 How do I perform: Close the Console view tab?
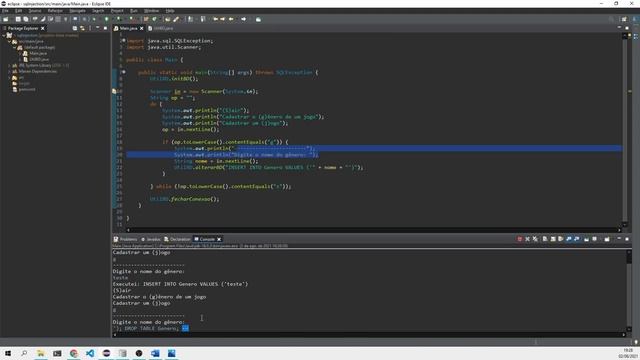[x=219, y=239]
